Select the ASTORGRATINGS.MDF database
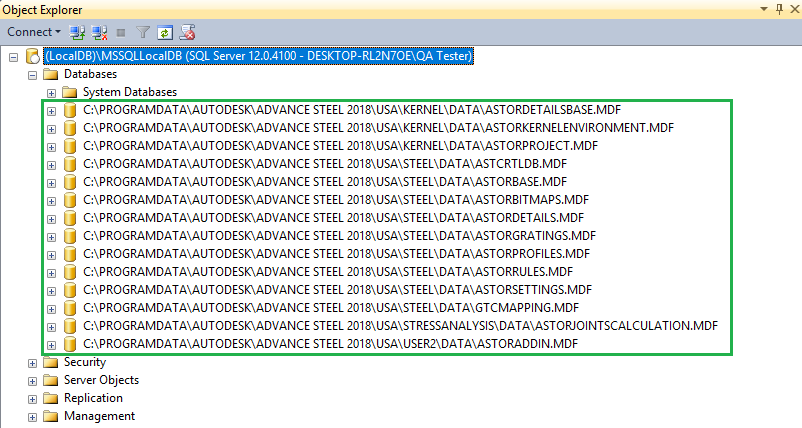Viewport: 802px width, 428px height. click(340, 236)
